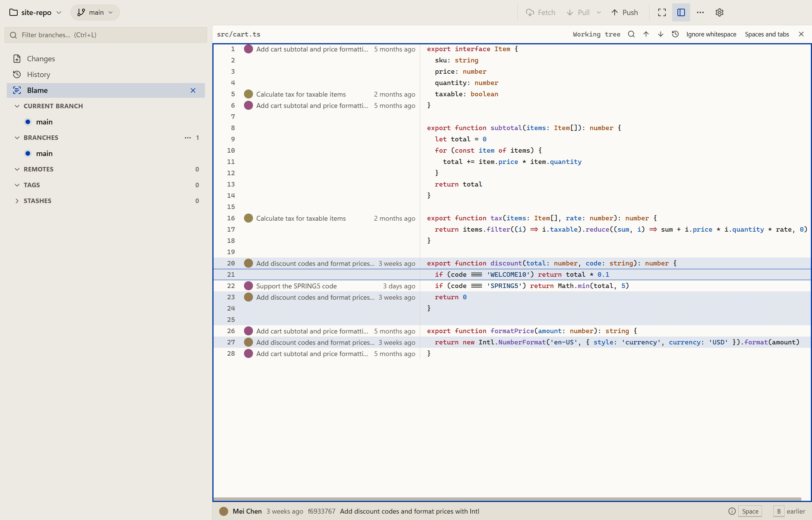This screenshot has height=520, width=812.
Task: Open the History view
Action: [x=106, y=74]
